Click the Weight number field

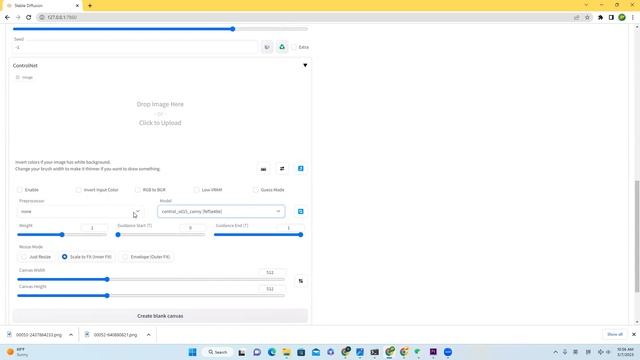click(94, 228)
